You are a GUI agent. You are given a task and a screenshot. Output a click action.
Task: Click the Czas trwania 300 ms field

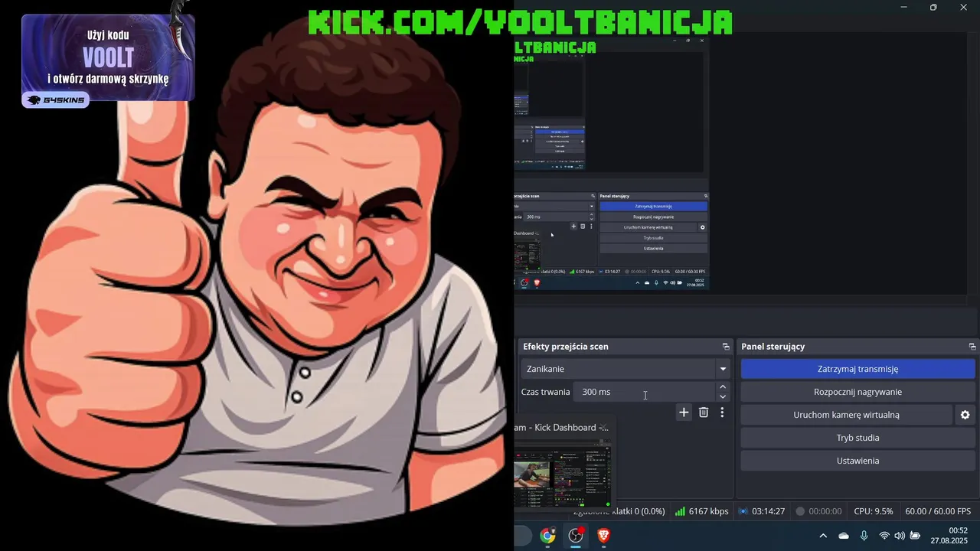pos(644,392)
